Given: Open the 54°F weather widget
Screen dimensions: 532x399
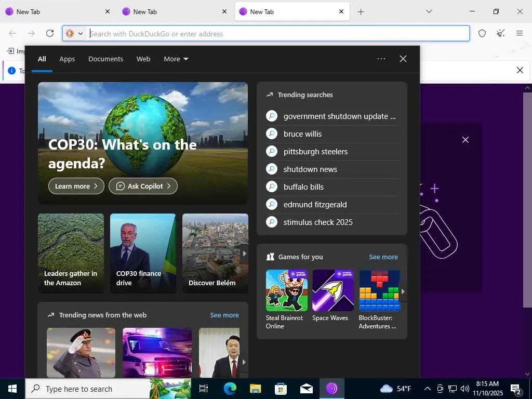Looking at the screenshot, I should [395, 389].
